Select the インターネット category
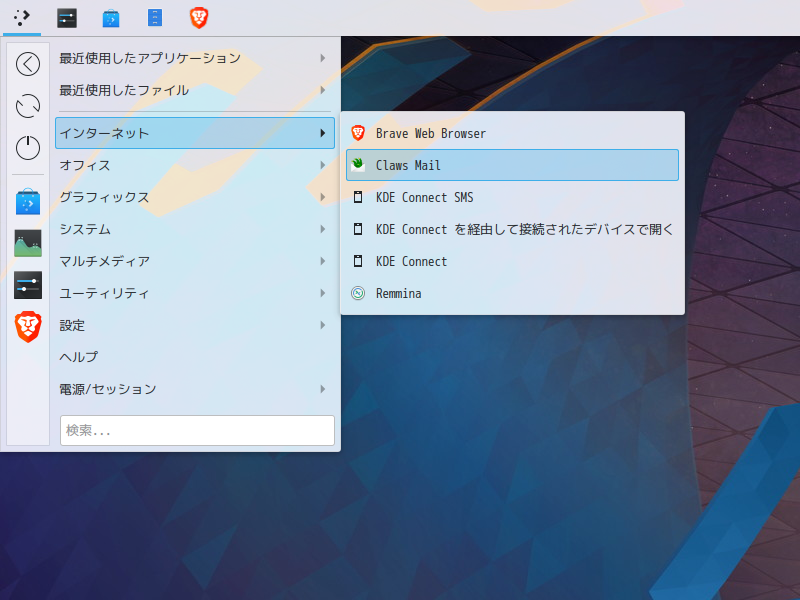 pos(194,133)
